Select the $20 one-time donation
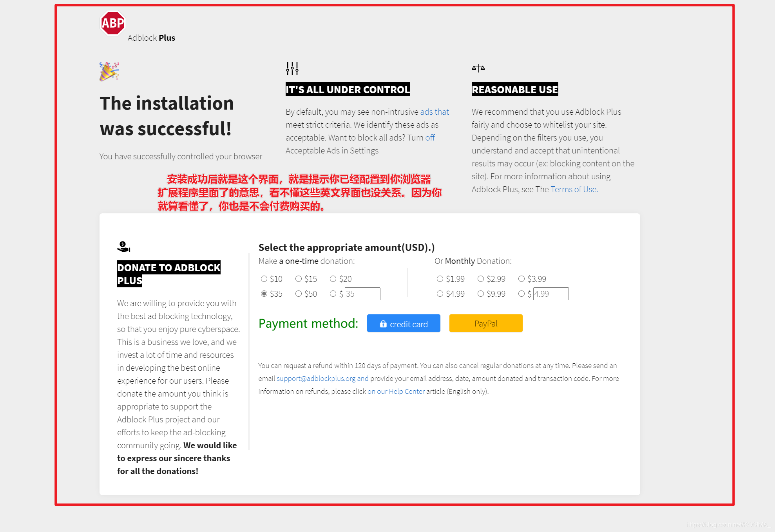The image size is (775, 532). click(x=333, y=279)
